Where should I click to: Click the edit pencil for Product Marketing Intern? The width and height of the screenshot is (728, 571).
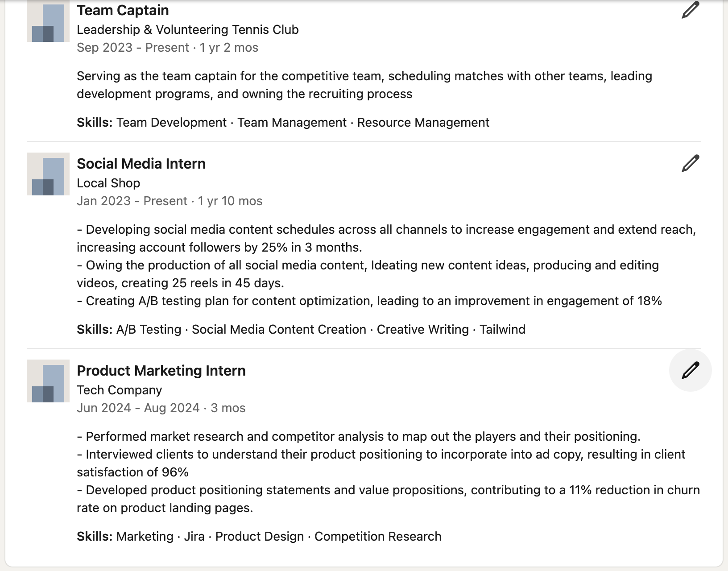click(x=691, y=370)
